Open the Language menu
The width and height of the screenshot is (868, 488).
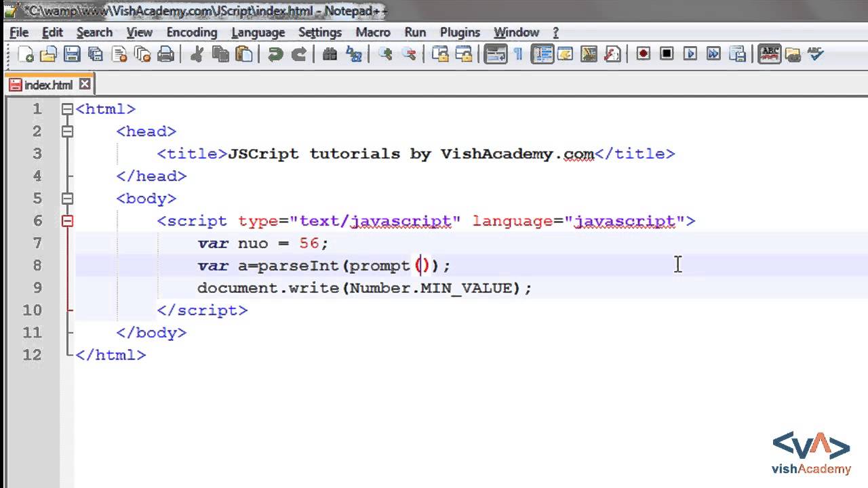click(x=258, y=32)
